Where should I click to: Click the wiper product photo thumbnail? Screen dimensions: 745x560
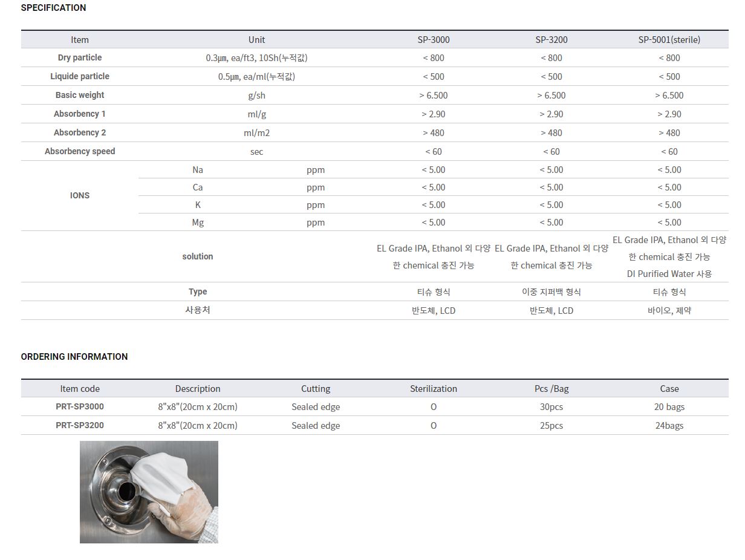[149, 492]
